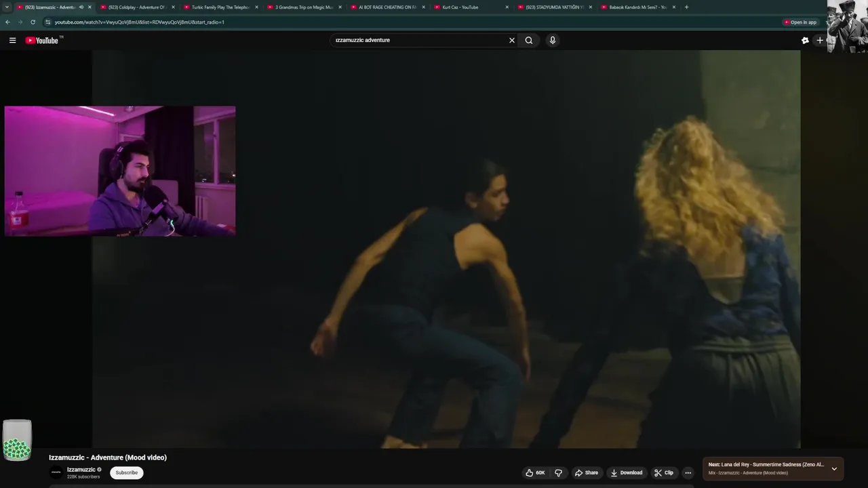868x488 pixels.
Task: Open the Izzamuzzic channel avatar
Action: (56, 472)
